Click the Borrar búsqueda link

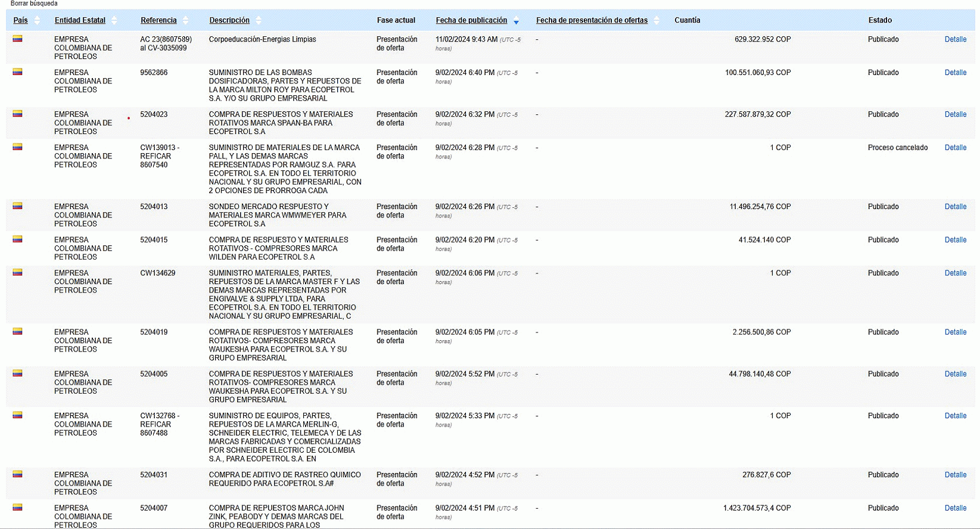click(34, 4)
